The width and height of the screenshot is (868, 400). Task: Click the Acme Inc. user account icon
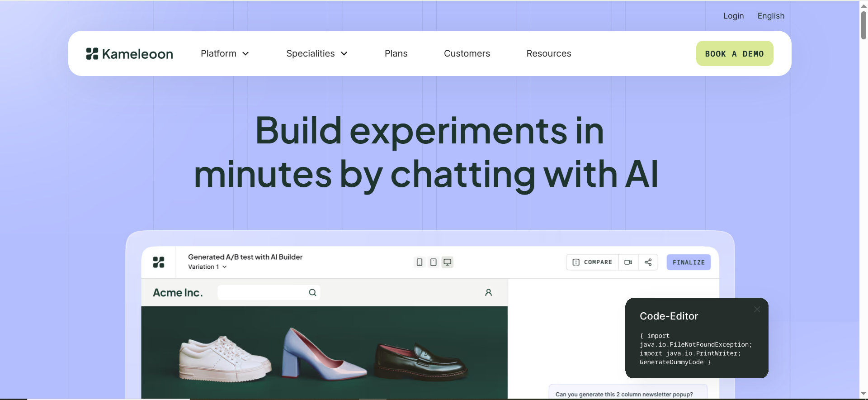point(488,293)
